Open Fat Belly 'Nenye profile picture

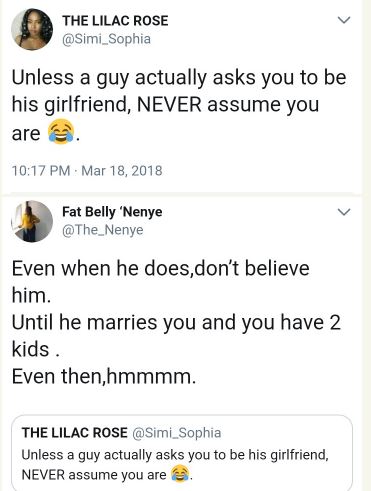click(x=32, y=221)
